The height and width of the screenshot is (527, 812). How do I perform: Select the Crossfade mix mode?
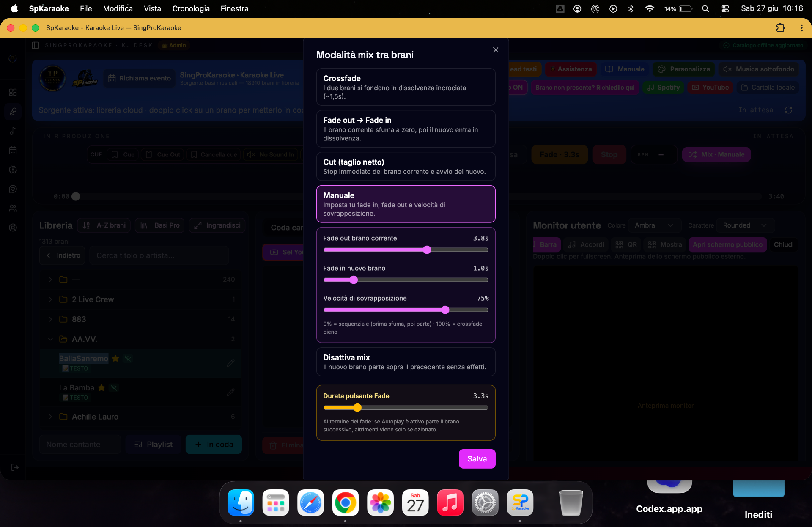[406, 87]
